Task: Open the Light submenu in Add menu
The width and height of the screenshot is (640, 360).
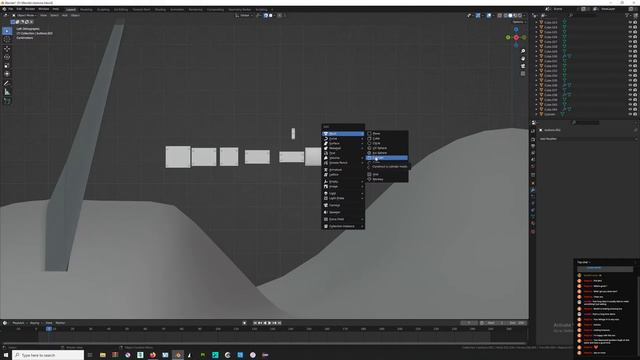Action: [343, 193]
